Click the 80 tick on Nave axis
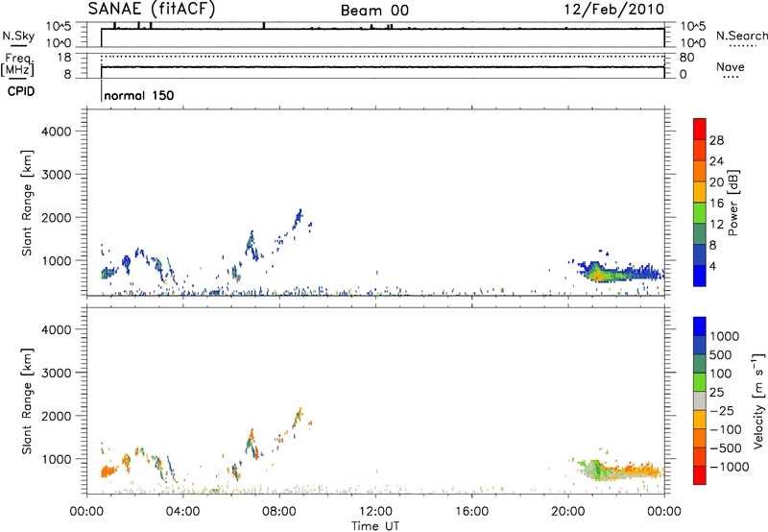The image size is (768, 532). (686, 58)
